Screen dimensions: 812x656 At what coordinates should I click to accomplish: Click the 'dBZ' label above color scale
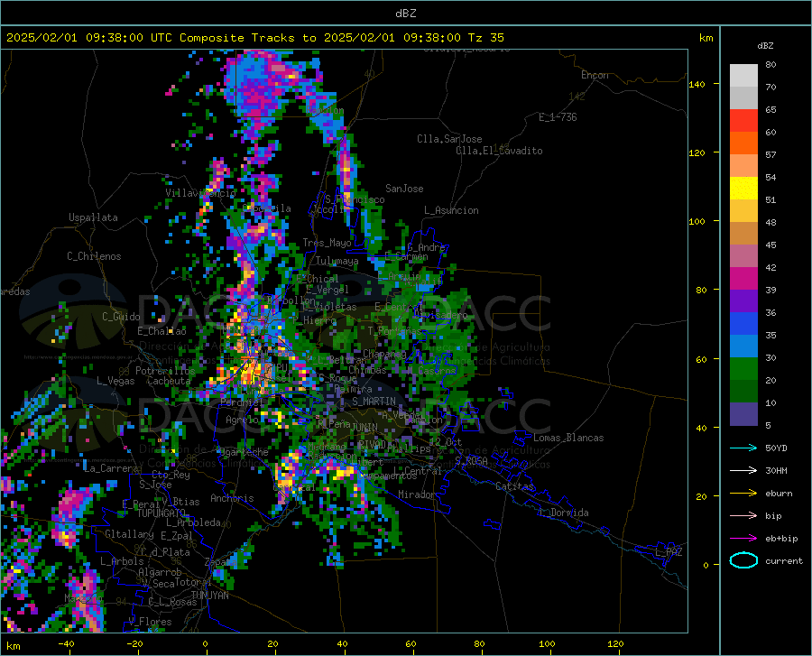tap(765, 45)
